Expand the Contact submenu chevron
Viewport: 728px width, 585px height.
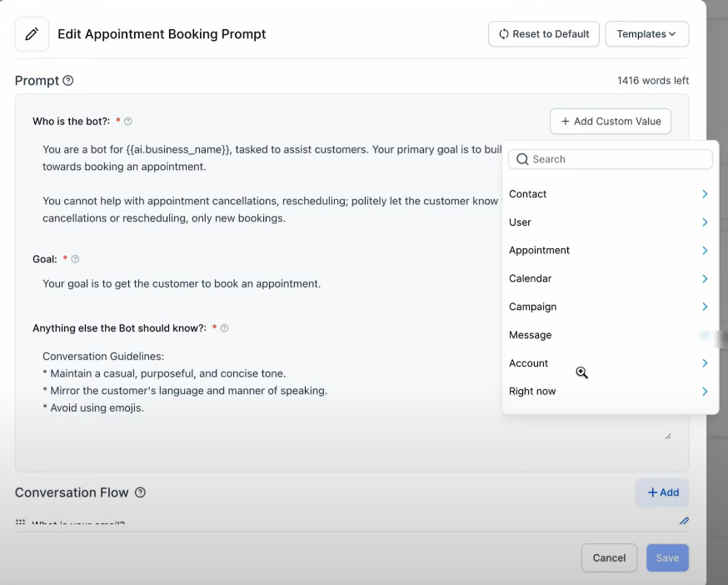(705, 194)
